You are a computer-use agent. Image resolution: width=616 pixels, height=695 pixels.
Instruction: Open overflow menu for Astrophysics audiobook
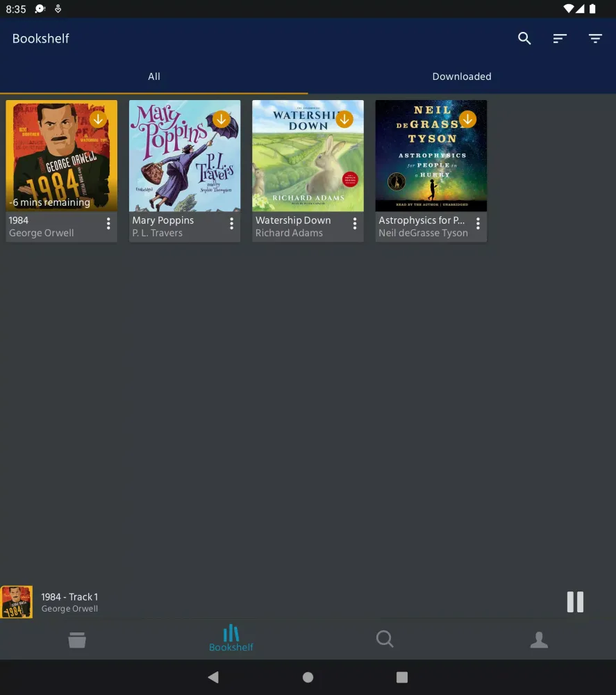coord(478,224)
